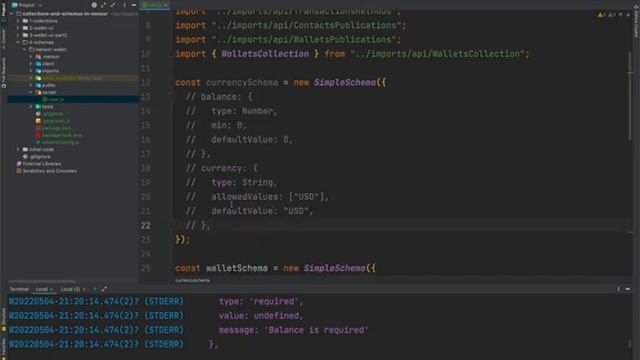Select the tailwind.config.js file
This screenshot has width=640, height=360.
point(60,142)
